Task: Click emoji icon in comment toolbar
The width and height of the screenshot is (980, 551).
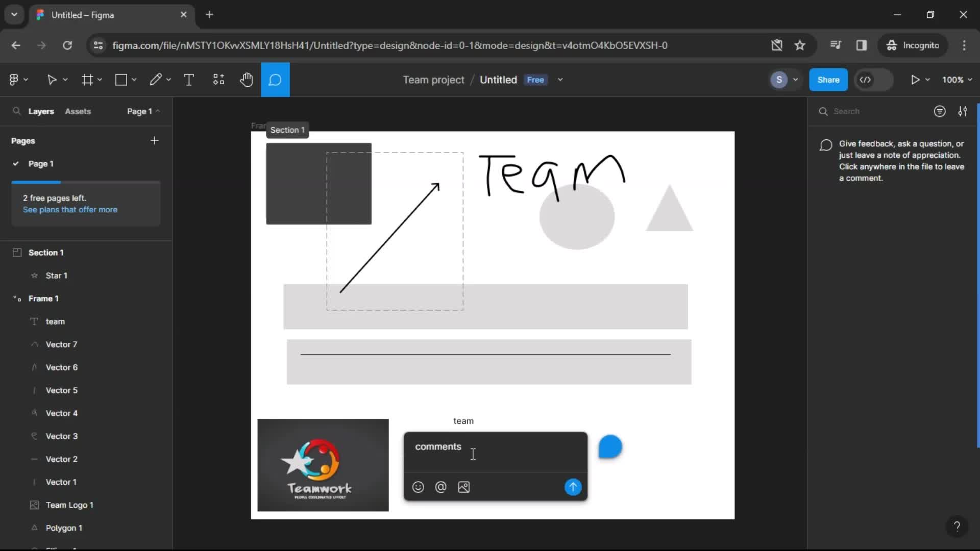Action: 419,487
